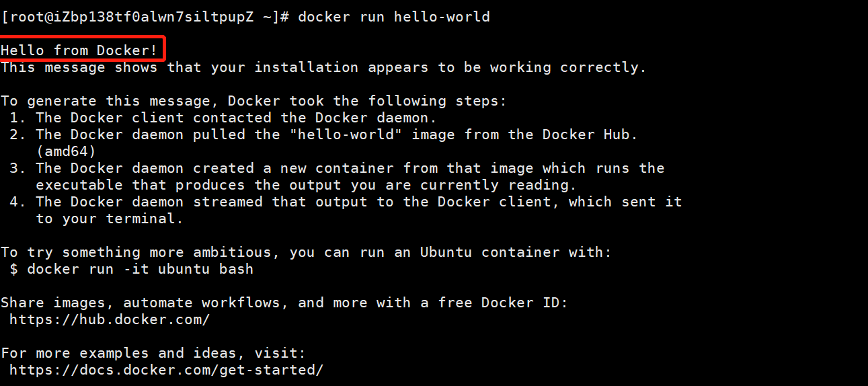Click the "To try something more ambitious" line

pos(306,252)
